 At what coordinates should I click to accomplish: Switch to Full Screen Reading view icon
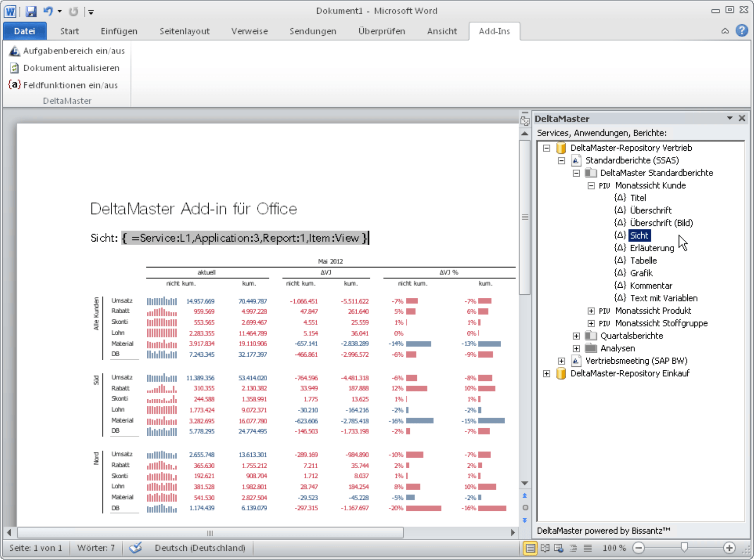[x=545, y=548]
